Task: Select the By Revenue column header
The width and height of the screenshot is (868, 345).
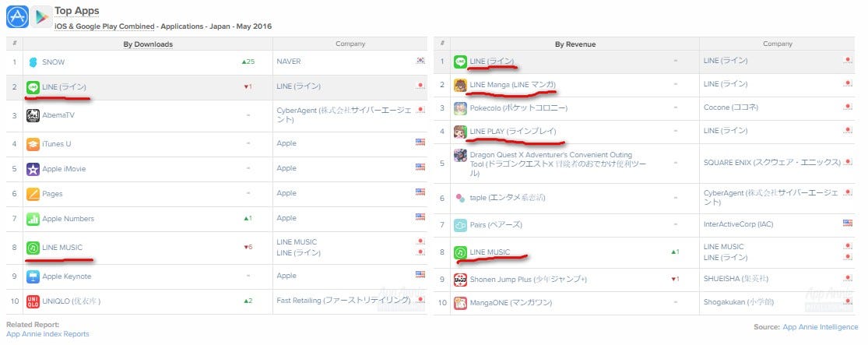Action: click(x=575, y=44)
